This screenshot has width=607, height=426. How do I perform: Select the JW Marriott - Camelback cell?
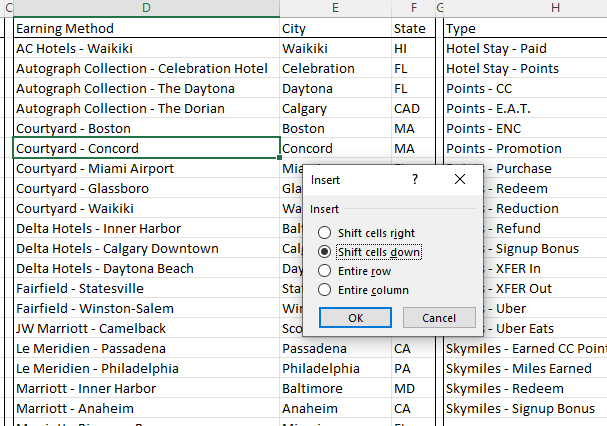click(146, 328)
